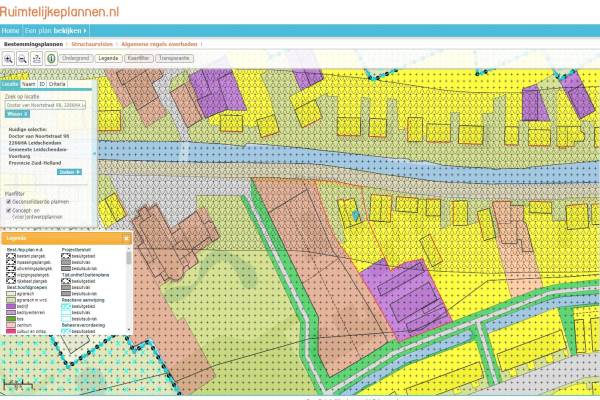This screenshot has height=400, width=600.
Task: Click the Zoek op locatie address field
Action: pos(46,104)
